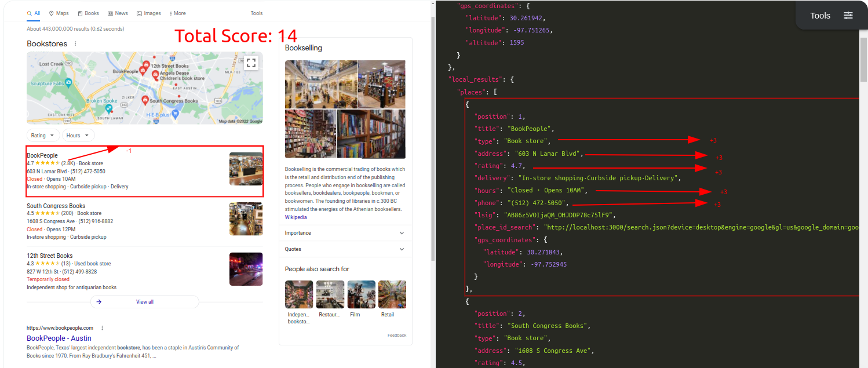Click the Tools sliders icon in JSON viewer
The height and width of the screenshot is (368, 868).
click(x=848, y=16)
